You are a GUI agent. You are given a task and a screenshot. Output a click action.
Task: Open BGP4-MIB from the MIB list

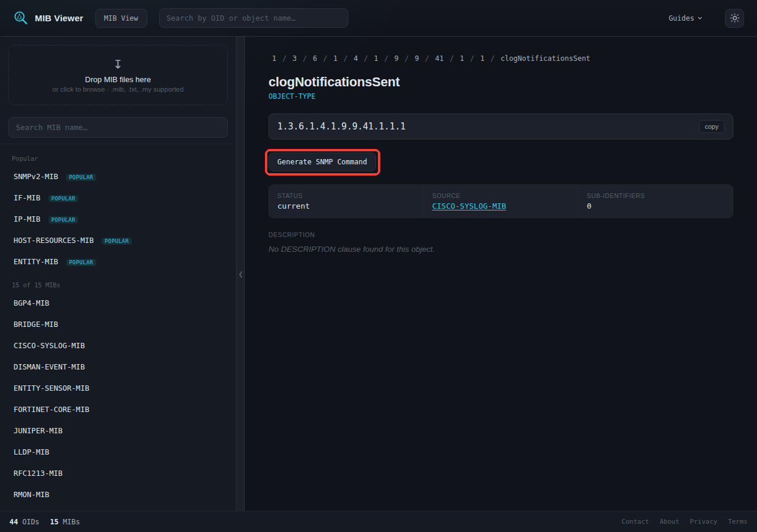pyautogui.click(x=118, y=303)
